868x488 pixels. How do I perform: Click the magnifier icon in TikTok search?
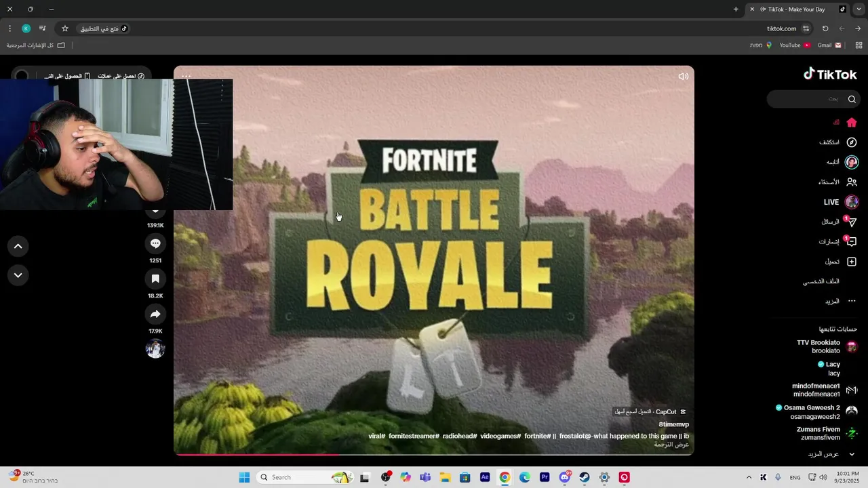click(x=852, y=99)
